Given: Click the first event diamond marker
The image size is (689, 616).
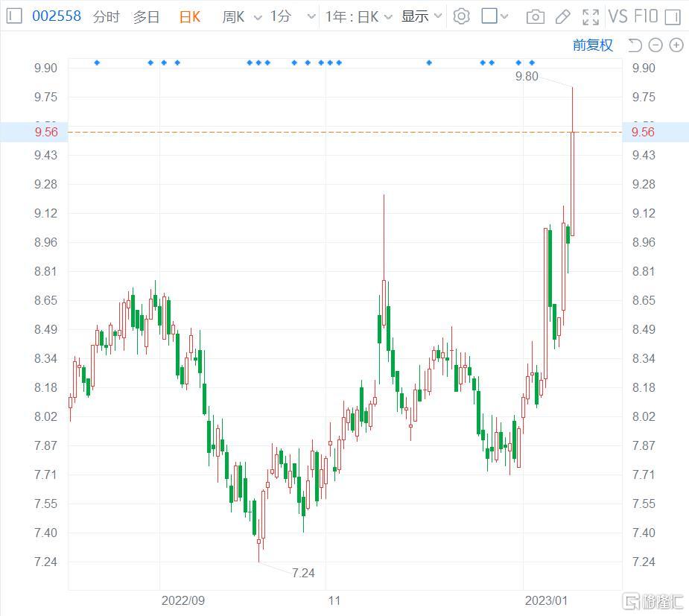Looking at the screenshot, I should click(x=97, y=63).
